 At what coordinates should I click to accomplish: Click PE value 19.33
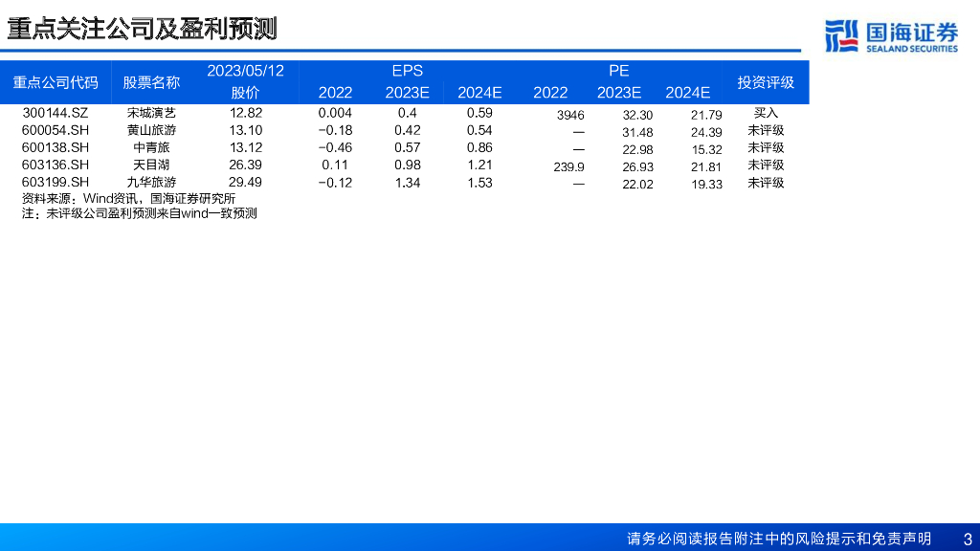pos(706,185)
